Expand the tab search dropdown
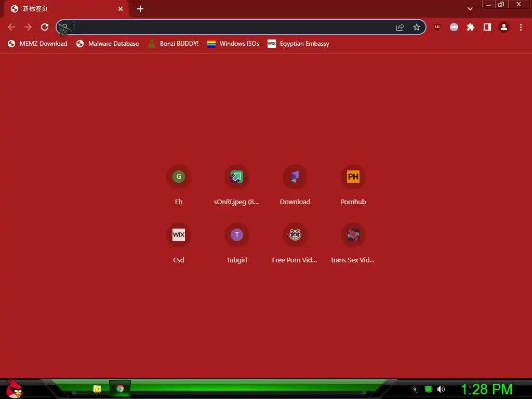Viewport: 532px width, 399px height. pyautogui.click(x=470, y=9)
